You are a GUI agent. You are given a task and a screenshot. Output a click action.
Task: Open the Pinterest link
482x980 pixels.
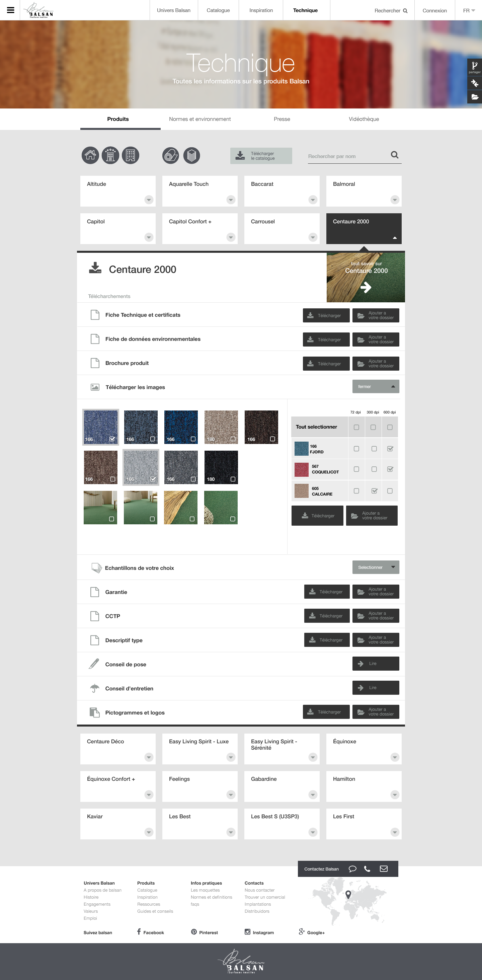pyautogui.click(x=205, y=932)
